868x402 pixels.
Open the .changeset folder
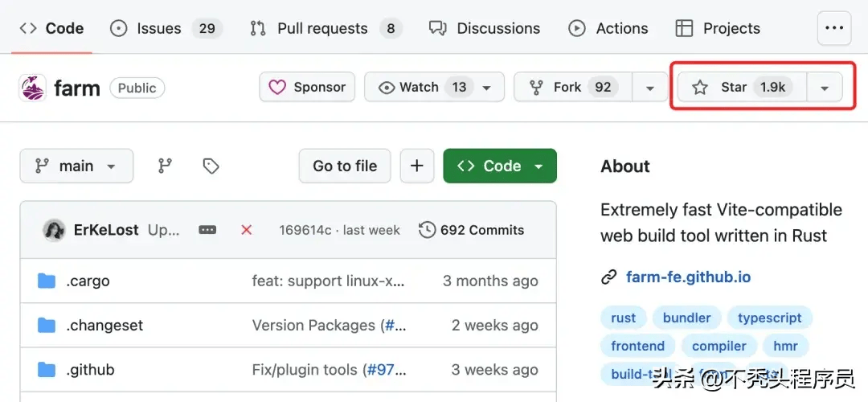(104, 325)
